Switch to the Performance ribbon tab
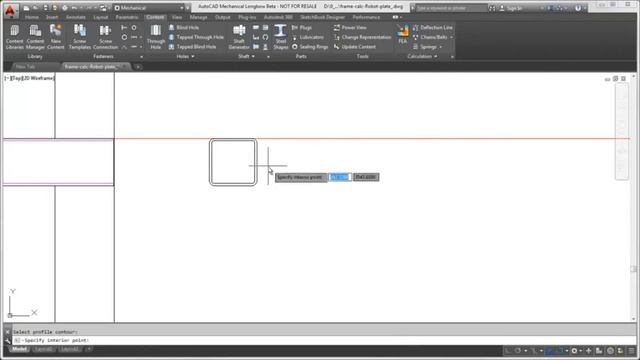The image size is (640, 360). (x=366, y=17)
